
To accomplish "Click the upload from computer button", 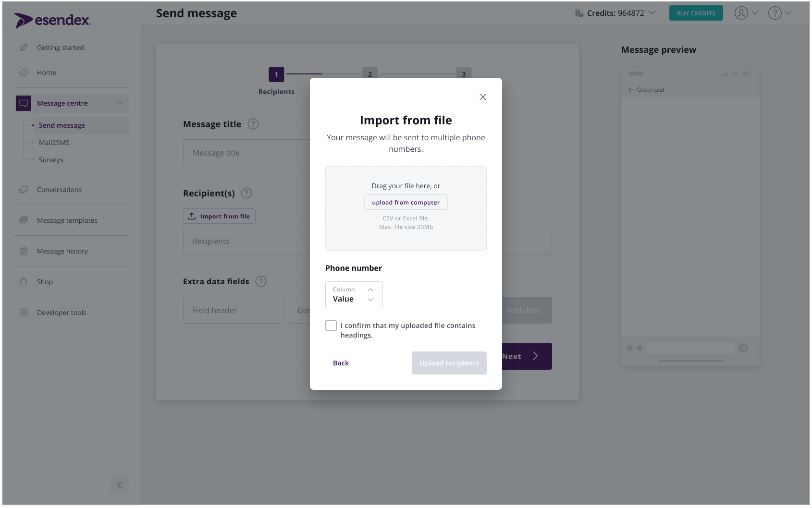I will pos(406,202).
